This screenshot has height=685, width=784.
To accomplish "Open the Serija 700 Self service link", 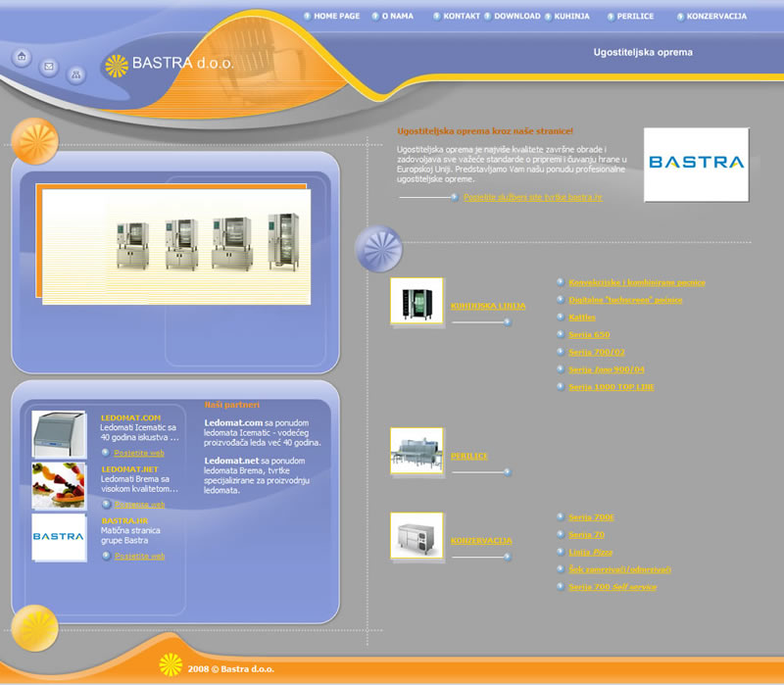I will (612, 587).
